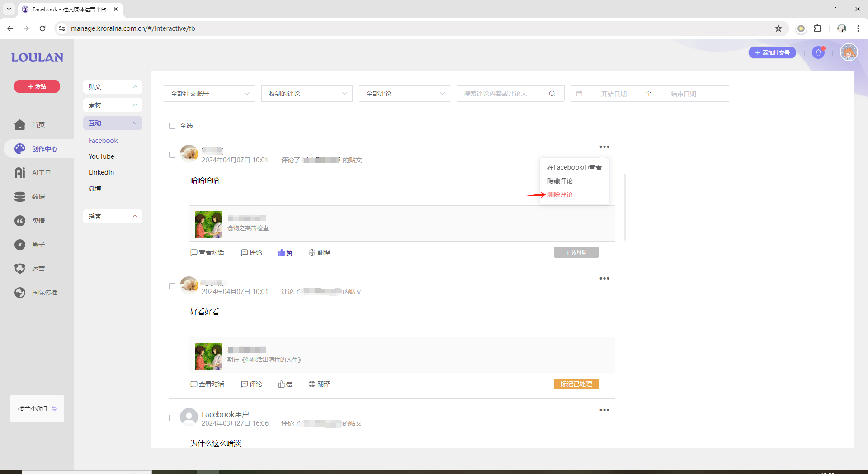
Task: Expand the 播客 menu section
Action: pos(113,216)
